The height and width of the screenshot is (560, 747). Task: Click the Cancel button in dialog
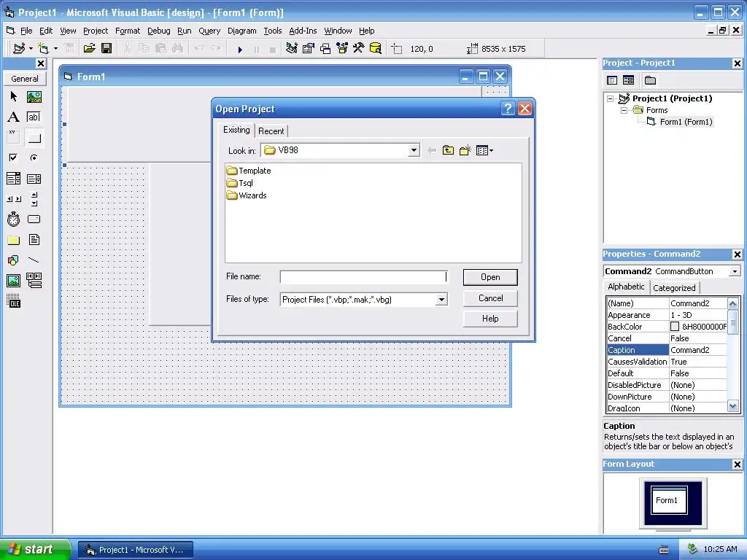490,298
